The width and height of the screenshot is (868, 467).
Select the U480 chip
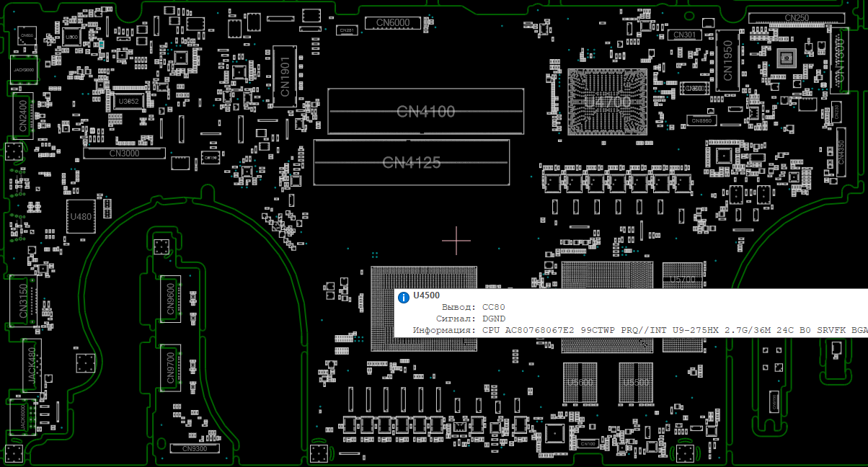(80, 216)
